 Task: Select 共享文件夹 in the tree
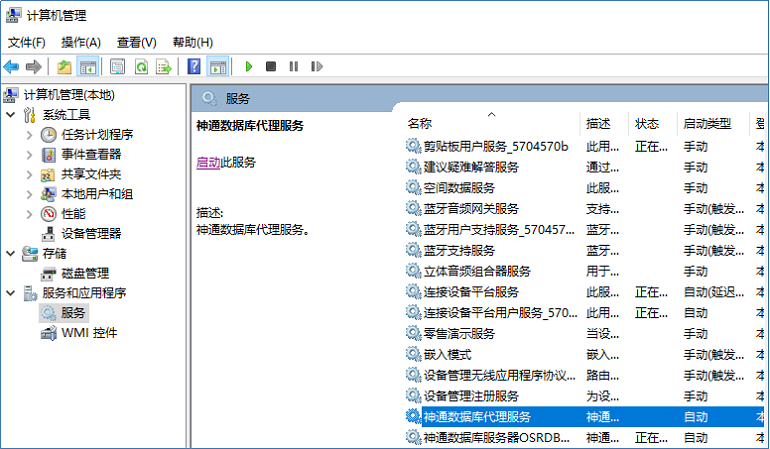pos(91,174)
